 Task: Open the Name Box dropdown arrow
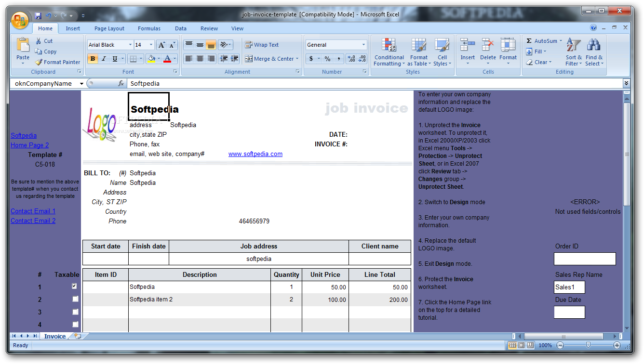click(81, 84)
